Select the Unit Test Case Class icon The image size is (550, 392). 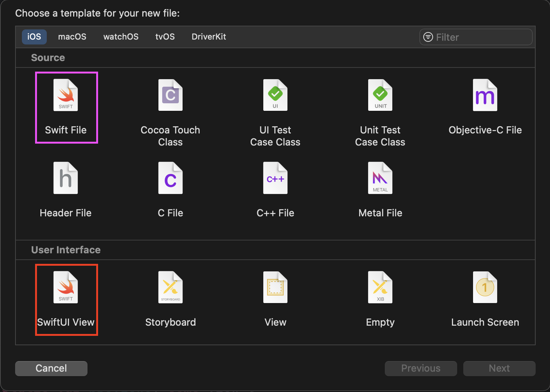click(380, 95)
